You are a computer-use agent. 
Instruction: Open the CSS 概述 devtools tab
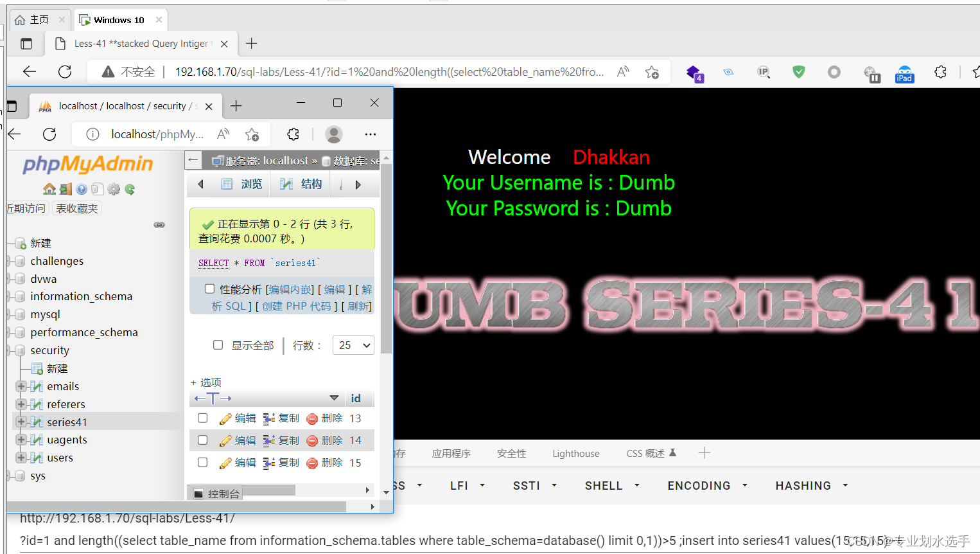(x=651, y=454)
